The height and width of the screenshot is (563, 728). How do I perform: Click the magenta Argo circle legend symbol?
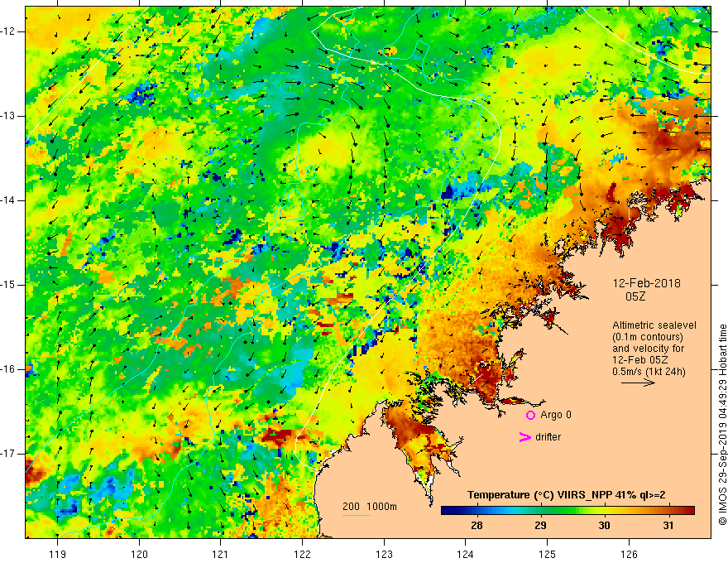tap(530, 415)
